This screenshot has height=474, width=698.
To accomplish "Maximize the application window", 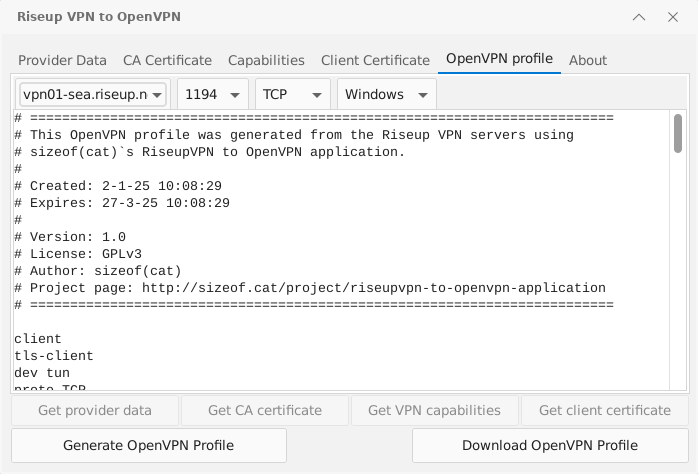I will [x=641, y=17].
